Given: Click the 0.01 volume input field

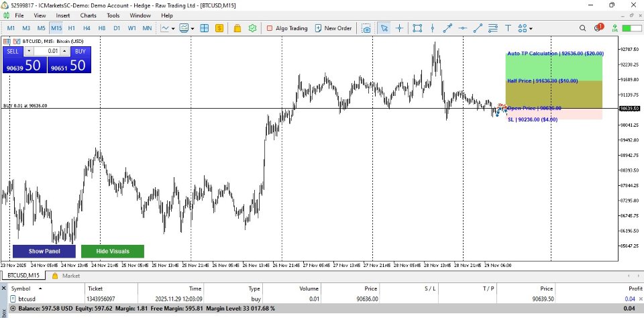Looking at the screenshot, I should point(47,52).
